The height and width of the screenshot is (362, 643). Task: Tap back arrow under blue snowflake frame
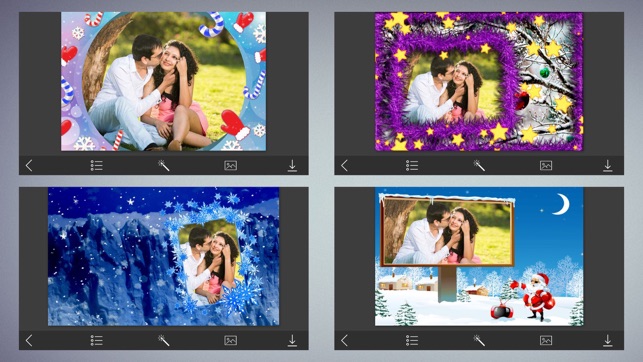29,340
